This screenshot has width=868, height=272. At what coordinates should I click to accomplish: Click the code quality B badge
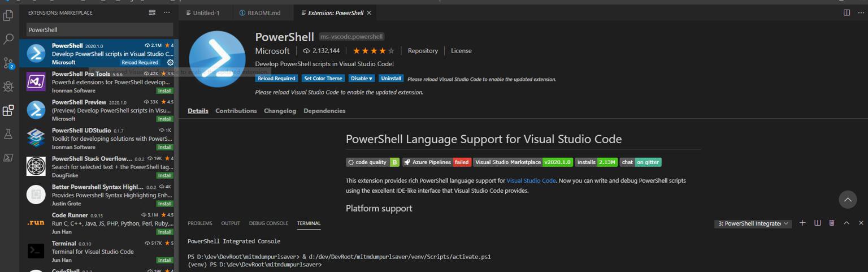pyautogui.click(x=372, y=162)
